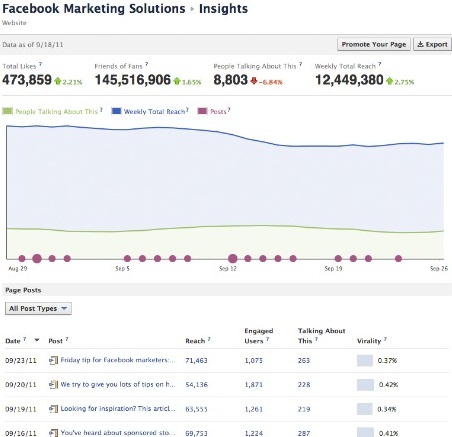
Task: Click the reach value 71,463
Action: click(196, 360)
